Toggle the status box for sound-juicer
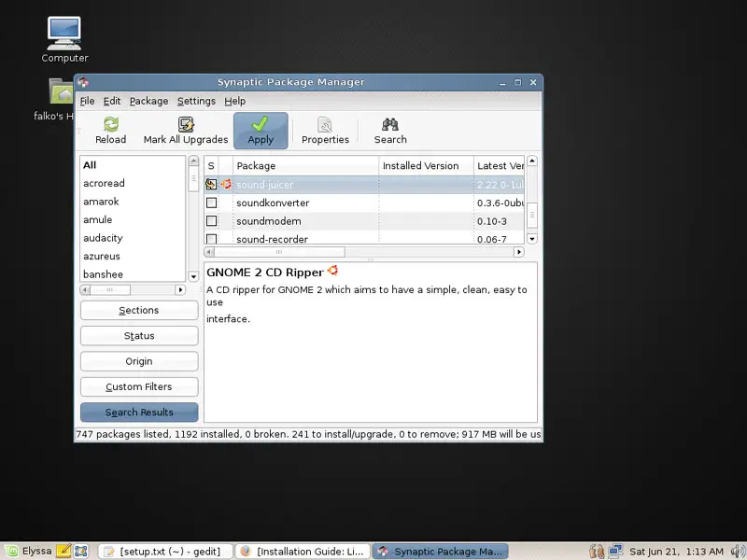This screenshot has width=747, height=560. click(x=211, y=184)
